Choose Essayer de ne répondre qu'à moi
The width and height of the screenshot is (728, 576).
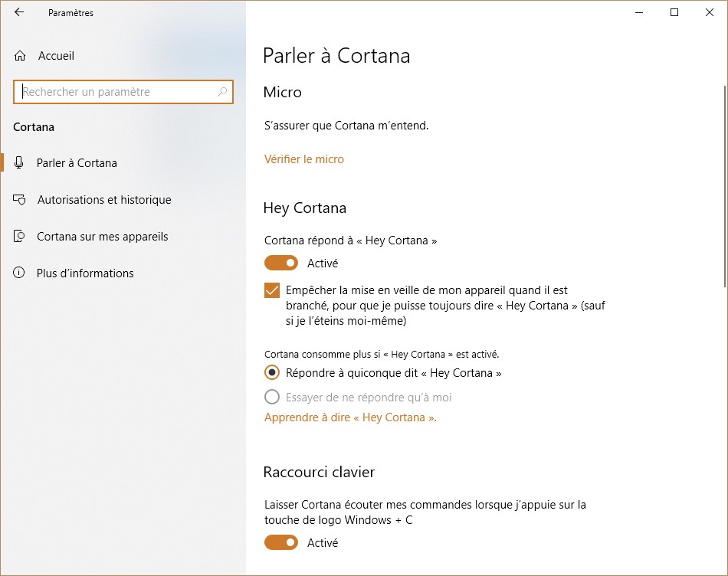point(272,398)
